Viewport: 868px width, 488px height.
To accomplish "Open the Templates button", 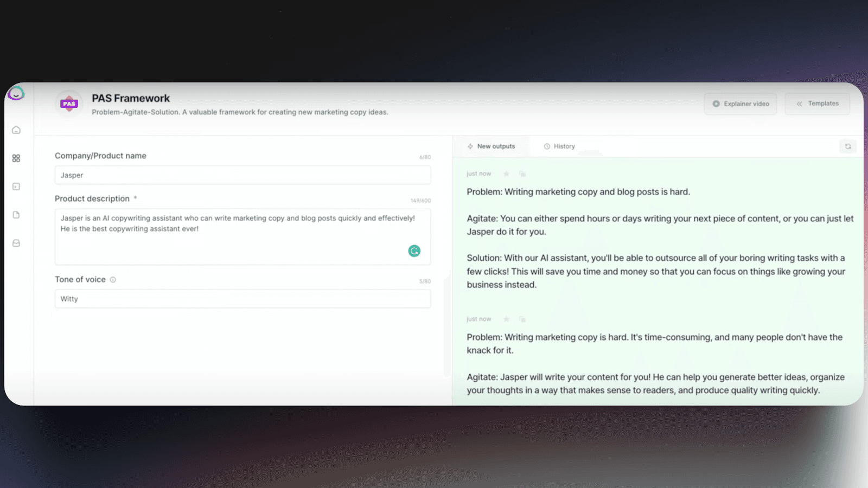I will coord(817,104).
